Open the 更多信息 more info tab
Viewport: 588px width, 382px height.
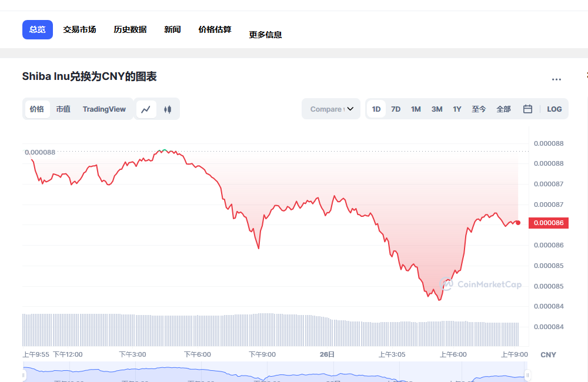(x=266, y=35)
